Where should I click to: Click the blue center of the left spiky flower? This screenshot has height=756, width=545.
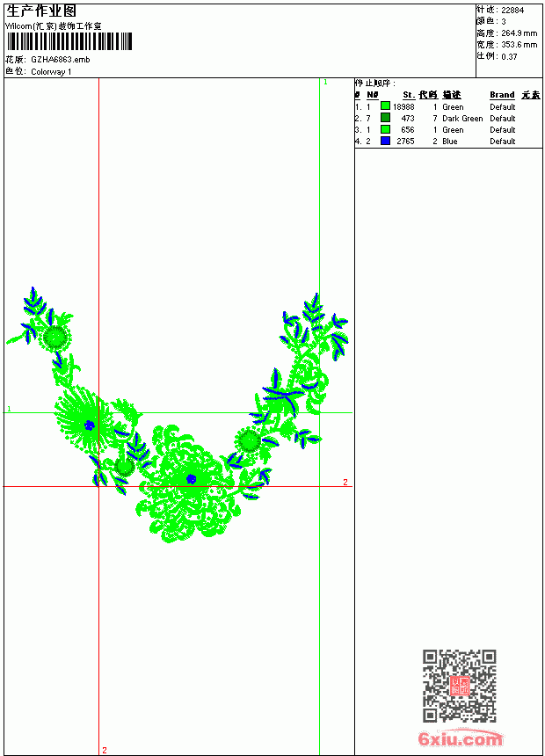coord(90,425)
